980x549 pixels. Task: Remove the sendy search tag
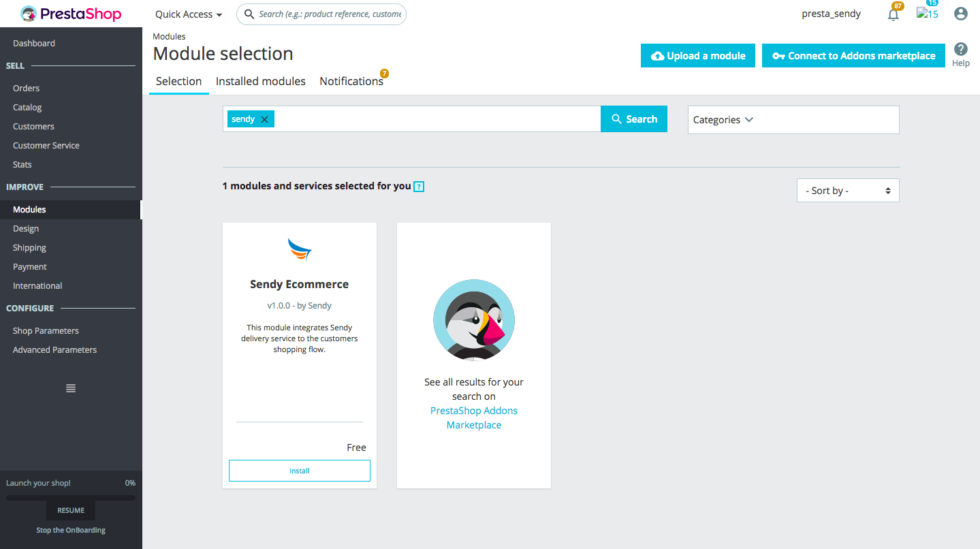click(264, 119)
